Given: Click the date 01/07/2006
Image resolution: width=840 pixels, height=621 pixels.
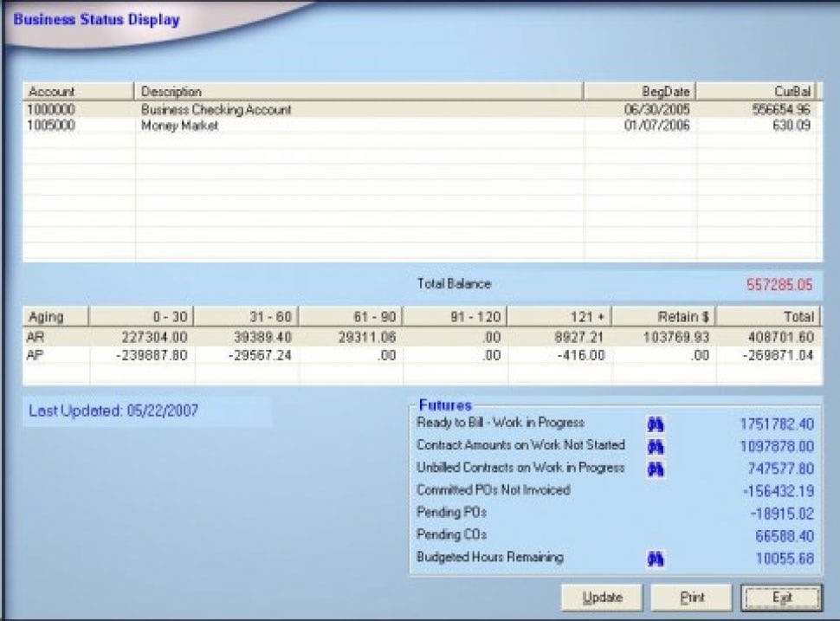Looking at the screenshot, I should [x=656, y=126].
